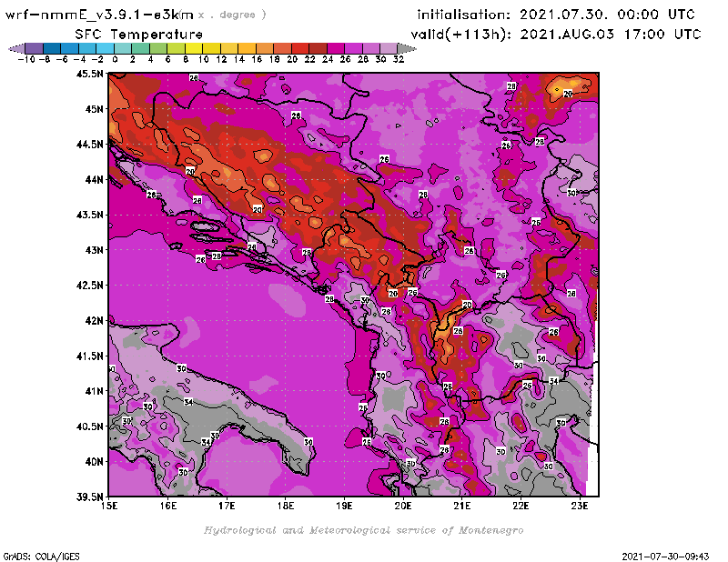Click the '42.5N' latitude axis label
This screenshot has width=728, height=562.
[89, 286]
